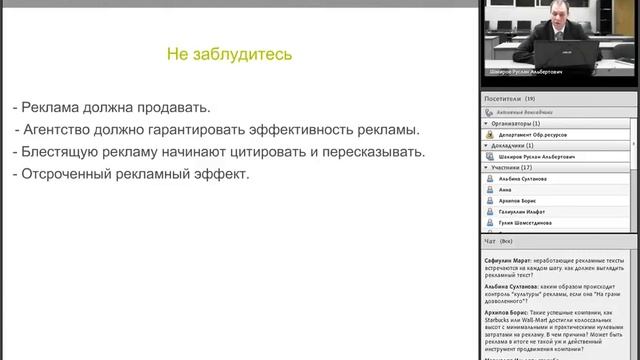Click participant icon next to Альбина Султанова
Image resolution: width=640 pixels, height=360 pixels.
pos(490,179)
